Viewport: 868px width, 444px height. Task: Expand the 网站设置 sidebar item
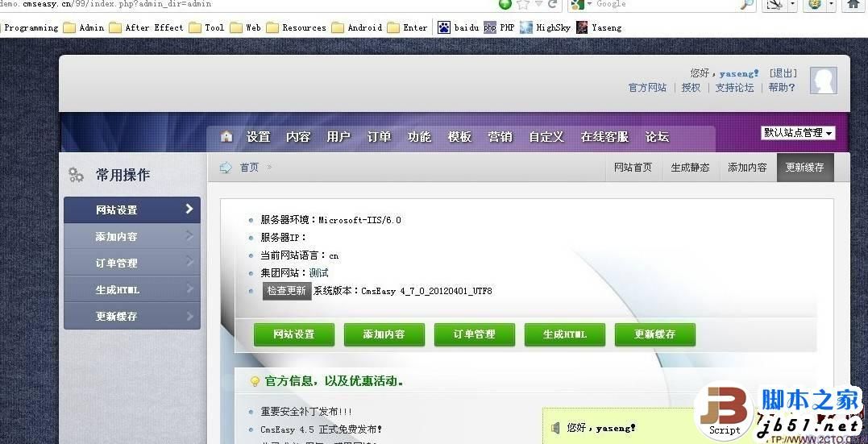[131, 210]
